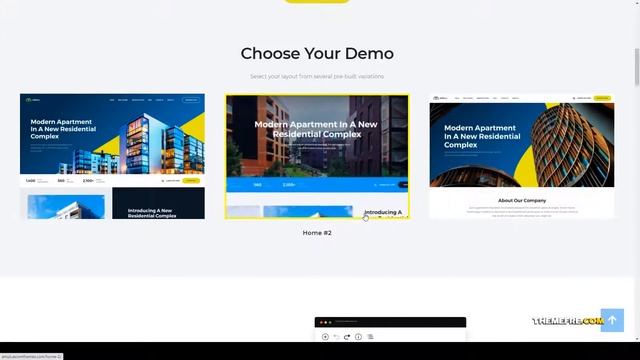
Task: Click the undo arrow icon in editor mockup
Action: click(336, 337)
